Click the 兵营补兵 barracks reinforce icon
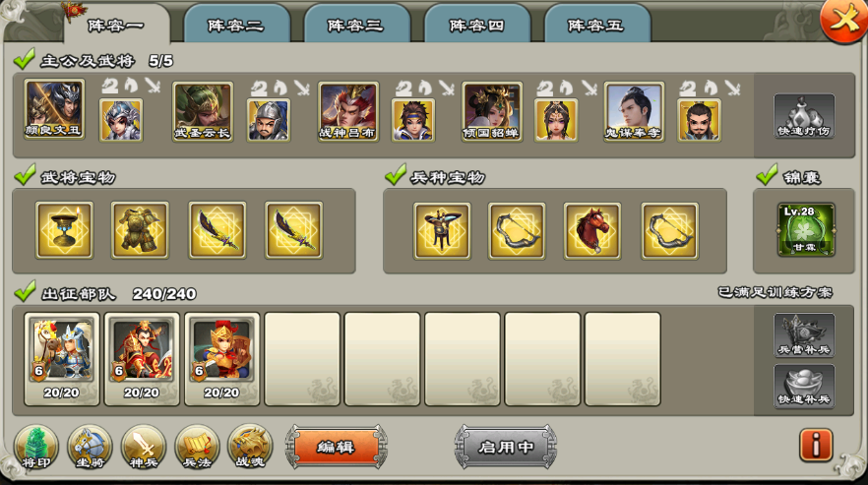The height and width of the screenshot is (485, 868). (x=804, y=334)
